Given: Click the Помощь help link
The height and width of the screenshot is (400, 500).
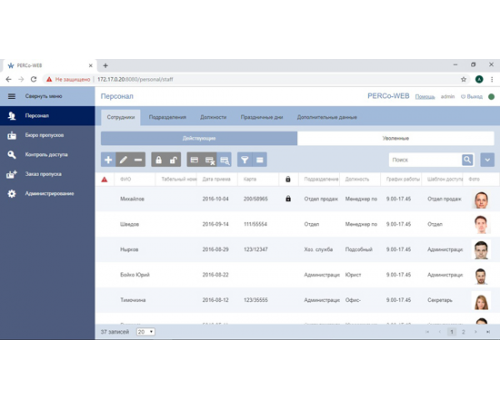Looking at the screenshot, I should pos(425,97).
